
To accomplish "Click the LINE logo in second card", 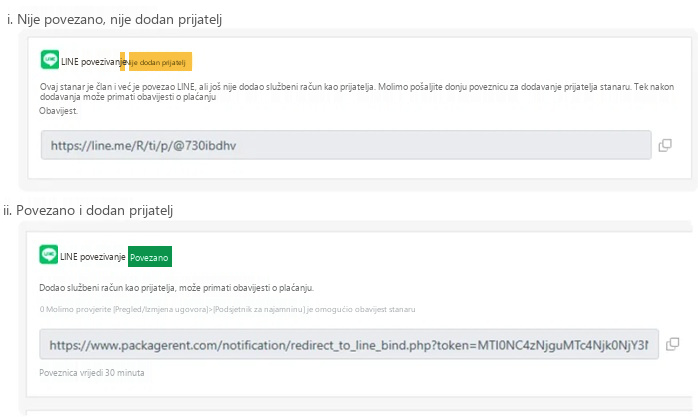I will click(49, 255).
